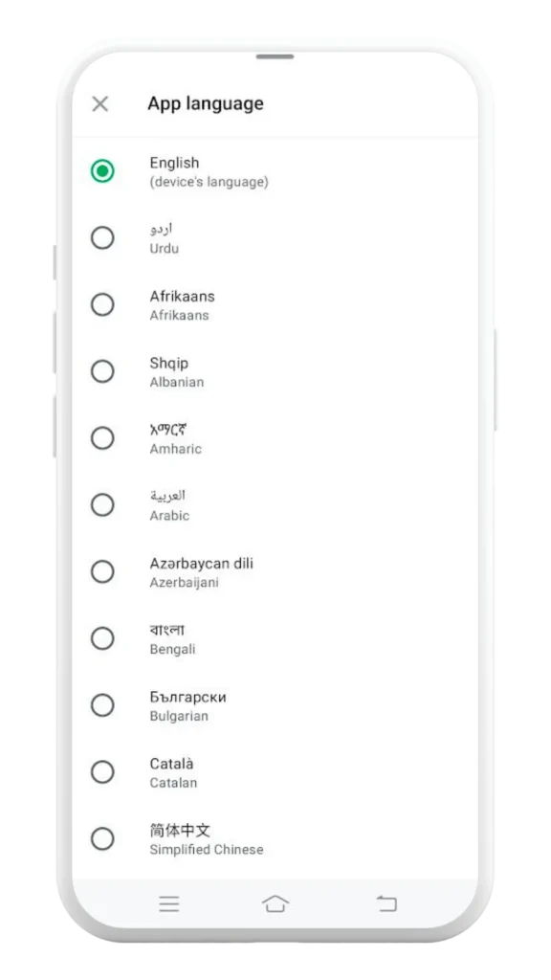Close the App language screen

(100, 103)
